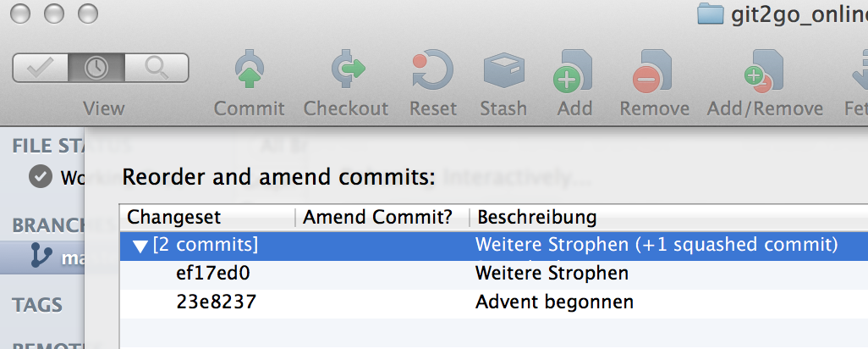Screen dimensions: 868x349
Task: Click the git2go_online folder icon in title bar
Action: point(711,14)
